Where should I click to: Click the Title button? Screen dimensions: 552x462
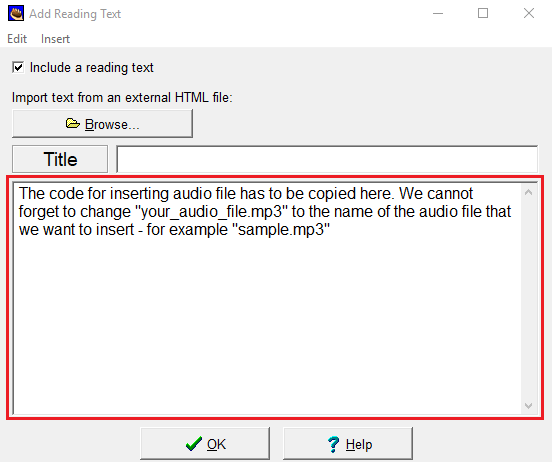coord(60,159)
